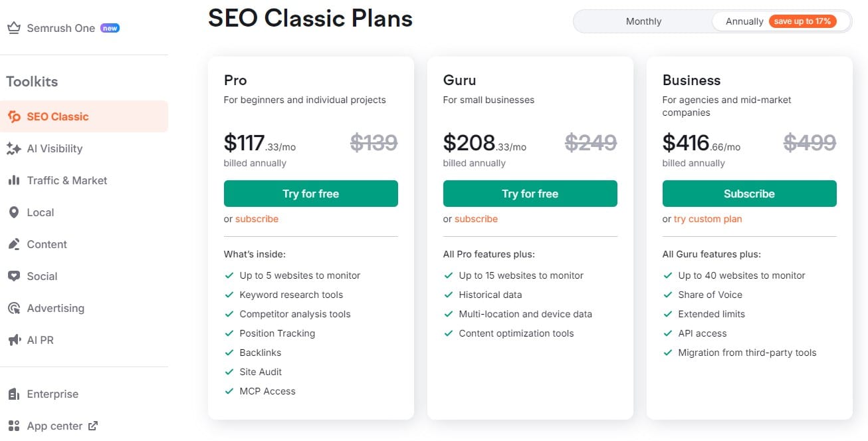868x441 pixels.
Task: Select the SEO Classic toolkit icon
Action: (x=14, y=116)
